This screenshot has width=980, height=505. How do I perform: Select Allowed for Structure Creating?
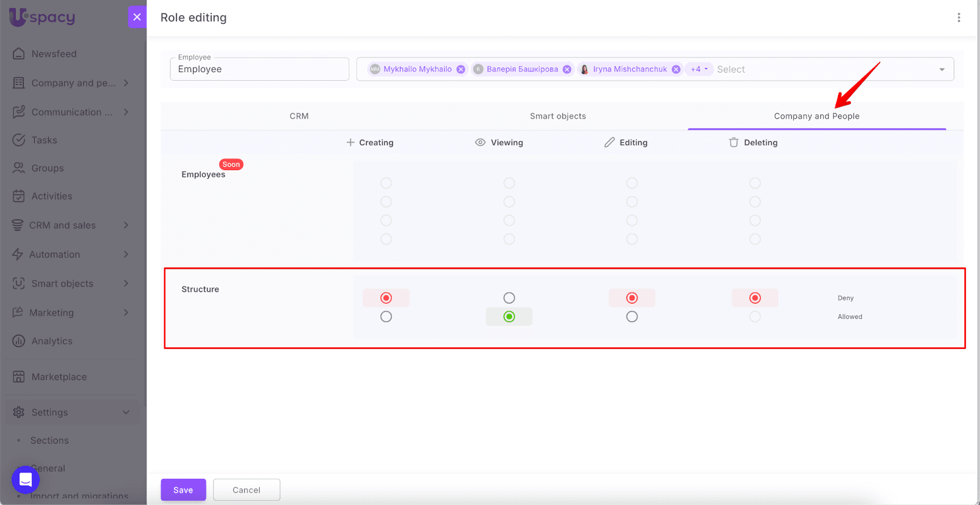point(386,317)
